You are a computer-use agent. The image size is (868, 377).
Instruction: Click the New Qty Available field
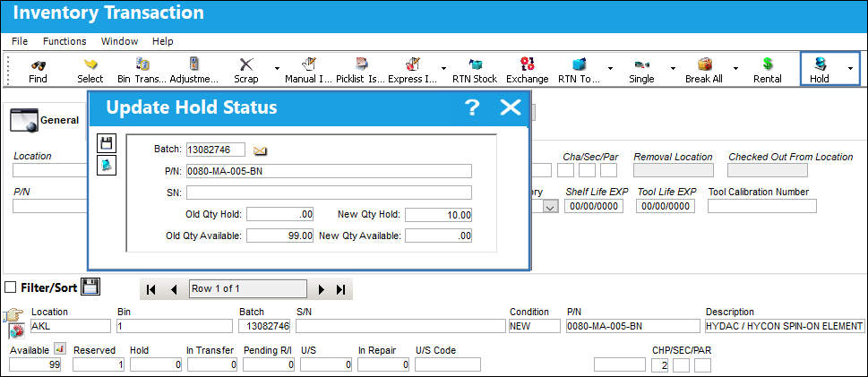tap(438, 236)
